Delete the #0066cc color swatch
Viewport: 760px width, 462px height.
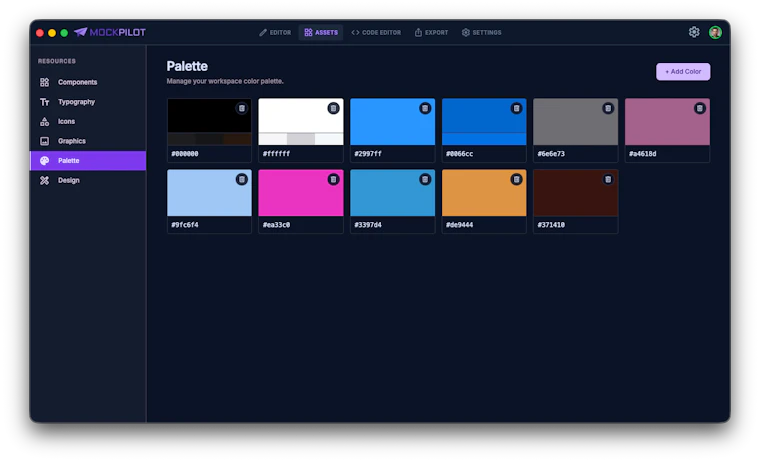tap(516, 109)
